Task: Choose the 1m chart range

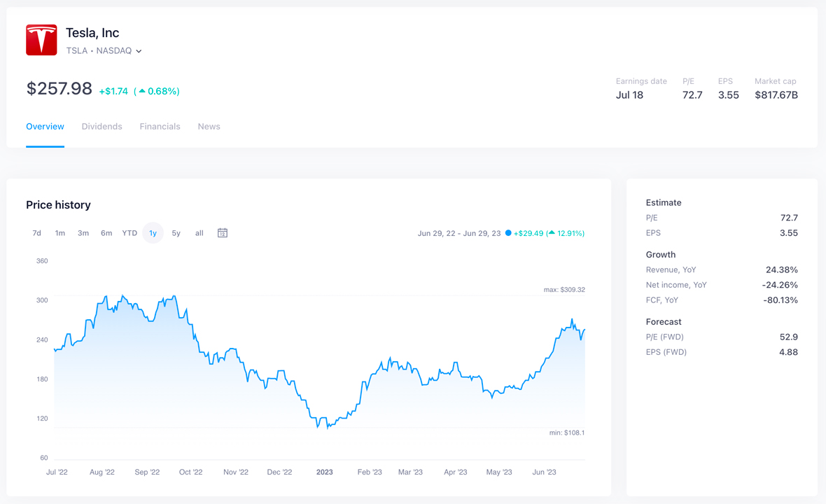Action: pos(60,233)
